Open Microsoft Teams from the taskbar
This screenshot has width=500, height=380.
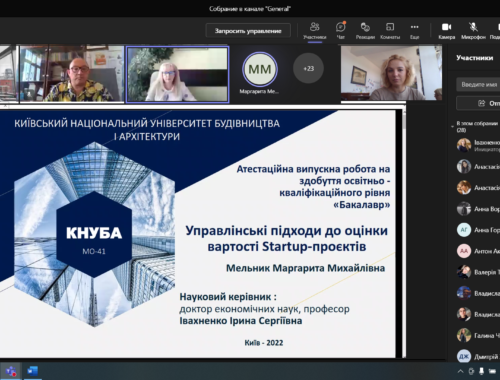pyautogui.click(x=11, y=371)
